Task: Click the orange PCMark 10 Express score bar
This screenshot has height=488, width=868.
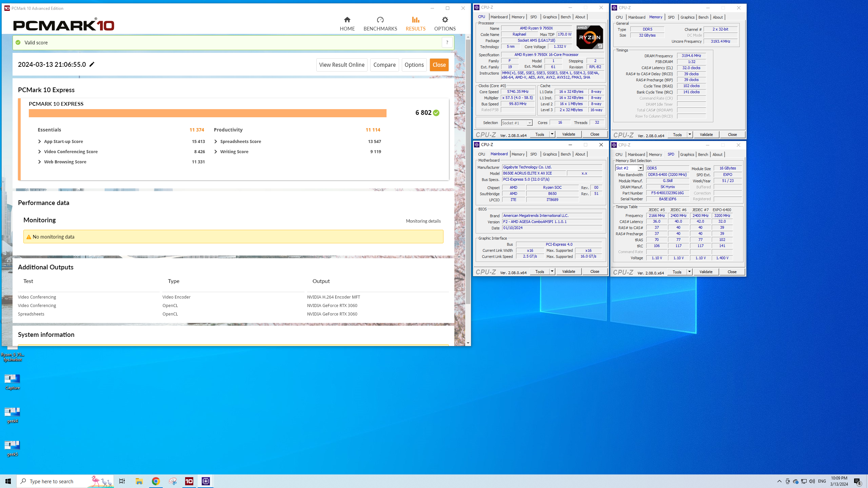Action: tap(208, 113)
